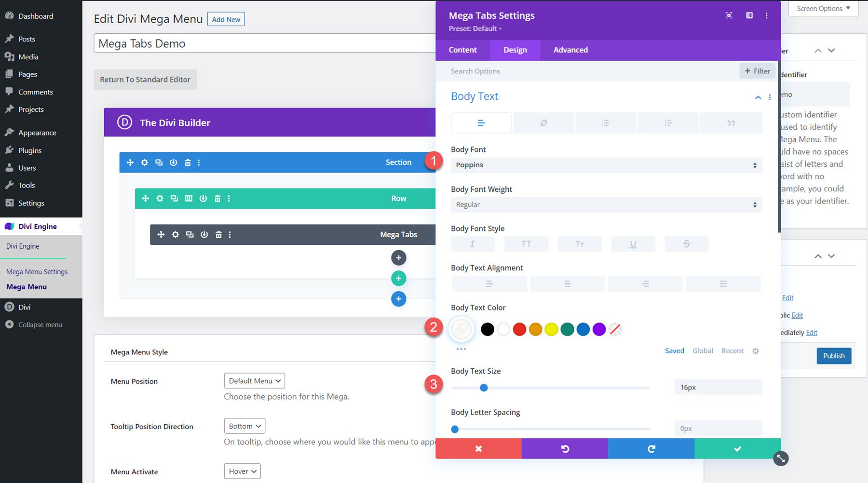Open the Tooltip Position Direction dropdown

tap(244, 426)
